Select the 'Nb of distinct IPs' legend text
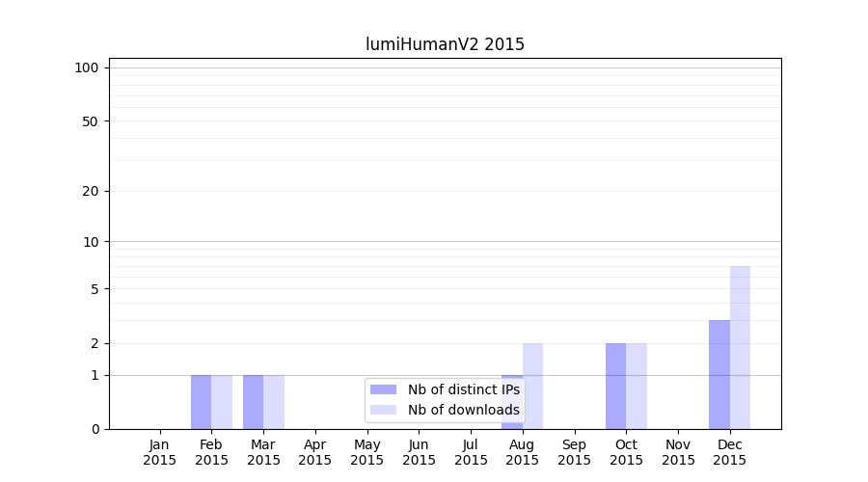This screenshot has height=482, width=868. pyautogui.click(x=463, y=389)
